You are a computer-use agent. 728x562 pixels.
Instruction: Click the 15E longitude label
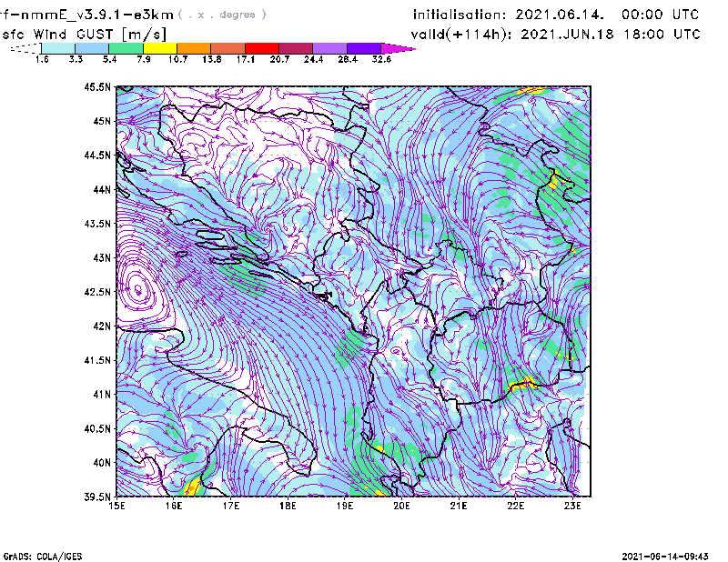pyautogui.click(x=116, y=506)
